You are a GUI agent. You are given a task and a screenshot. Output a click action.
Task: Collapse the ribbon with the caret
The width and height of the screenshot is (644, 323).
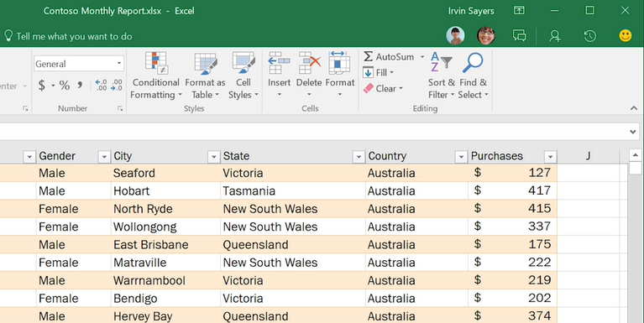tap(633, 108)
